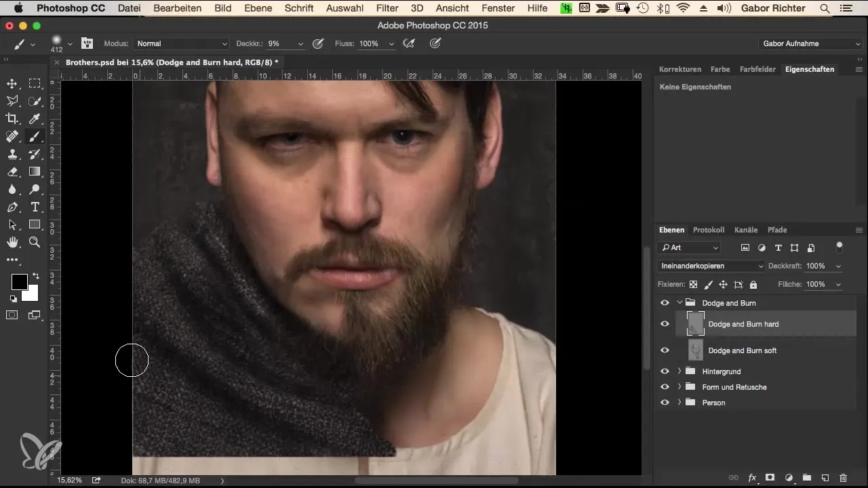The height and width of the screenshot is (488, 868).
Task: Add a layer mask
Action: pyautogui.click(x=770, y=478)
